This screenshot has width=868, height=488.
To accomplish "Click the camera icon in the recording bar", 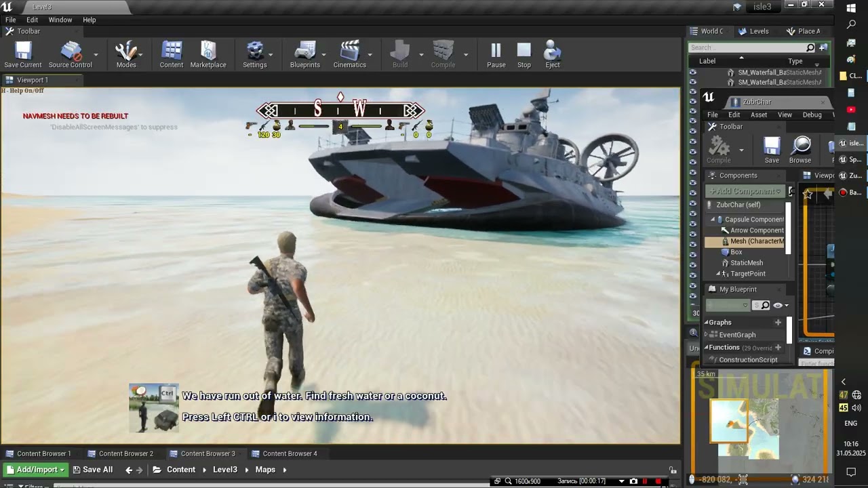I will tap(633, 481).
